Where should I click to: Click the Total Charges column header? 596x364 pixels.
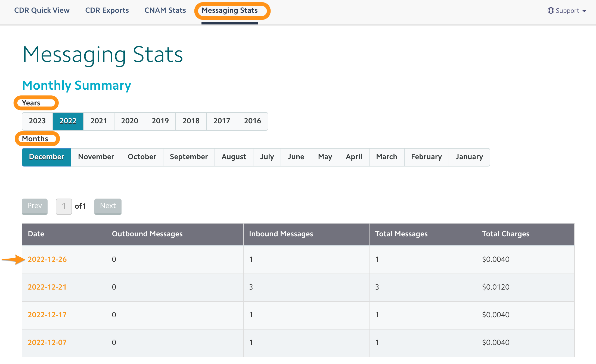click(x=525, y=234)
